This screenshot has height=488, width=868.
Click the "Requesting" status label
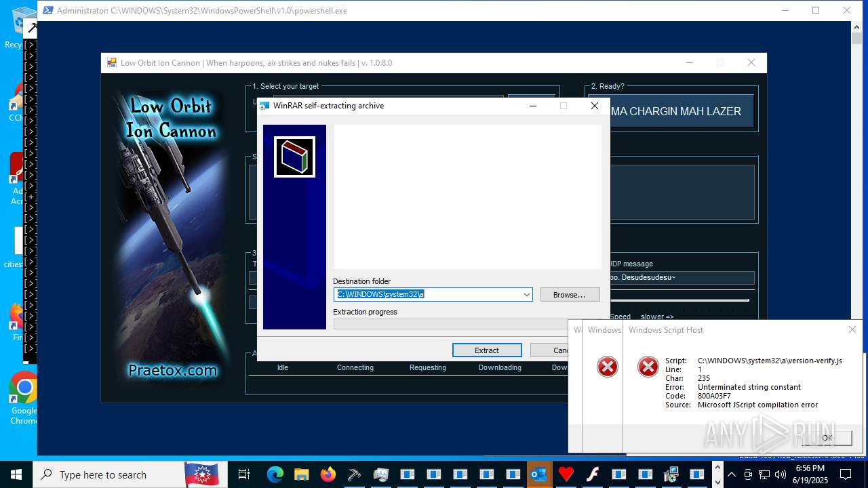[x=428, y=367]
